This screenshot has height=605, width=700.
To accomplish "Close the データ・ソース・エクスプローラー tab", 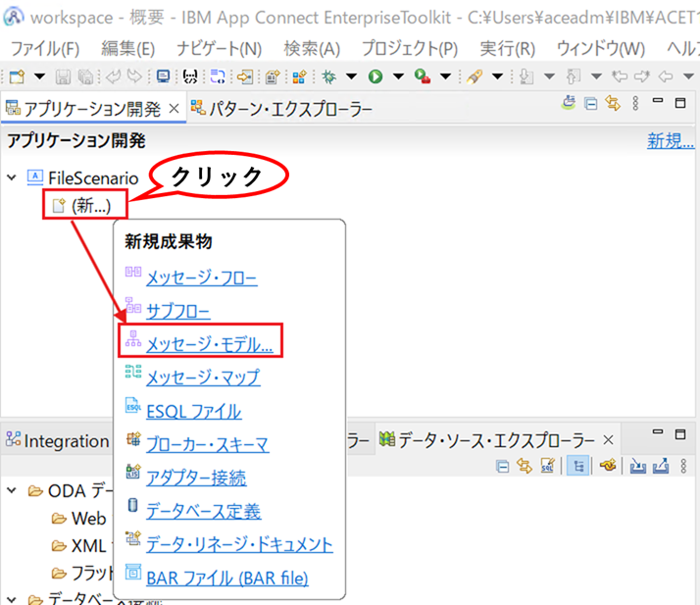I will click(x=608, y=440).
